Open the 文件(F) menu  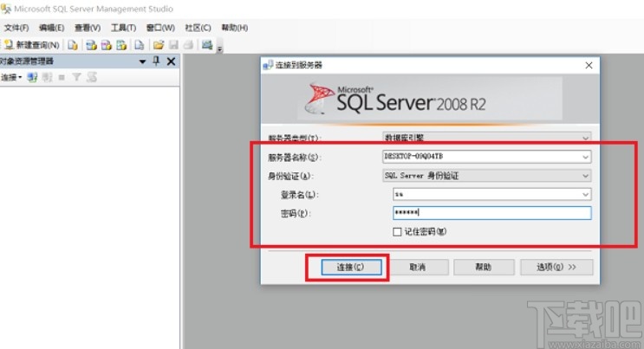pyautogui.click(x=16, y=28)
